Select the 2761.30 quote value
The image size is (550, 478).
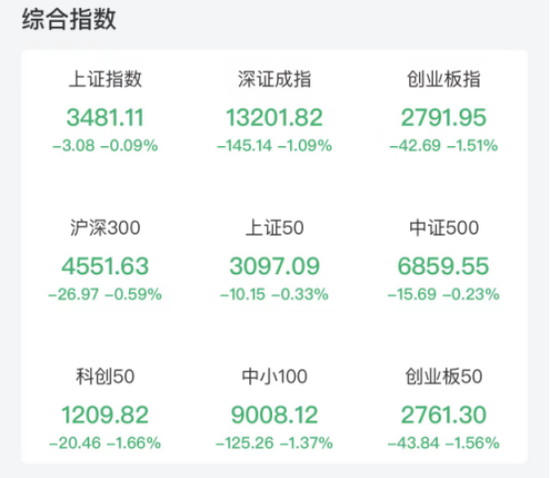click(x=444, y=415)
